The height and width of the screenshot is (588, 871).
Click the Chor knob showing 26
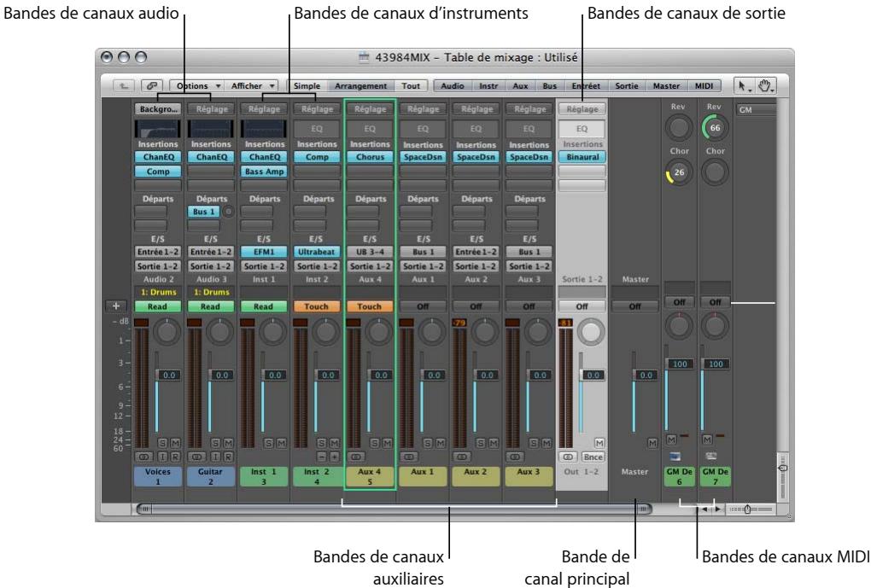click(678, 172)
